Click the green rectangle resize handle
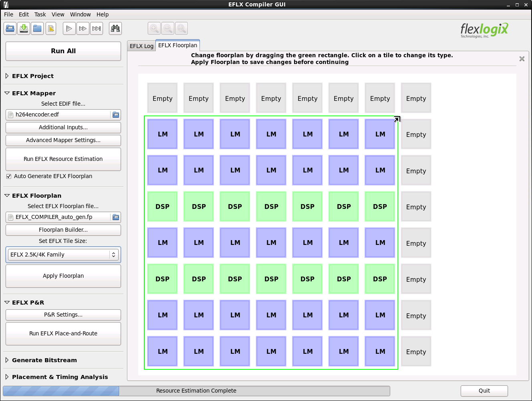Viewport: 532px width, 401px height. click(x=397, y=119)
